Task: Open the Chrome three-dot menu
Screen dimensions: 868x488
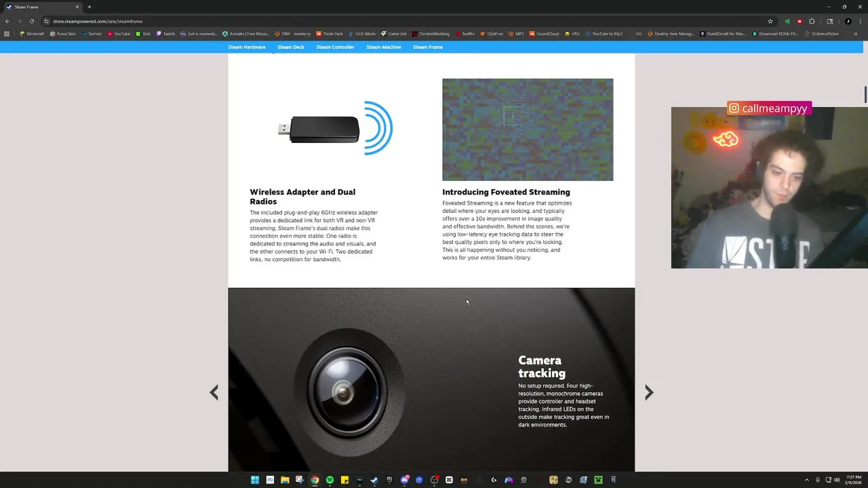Action: coord(859,21)
